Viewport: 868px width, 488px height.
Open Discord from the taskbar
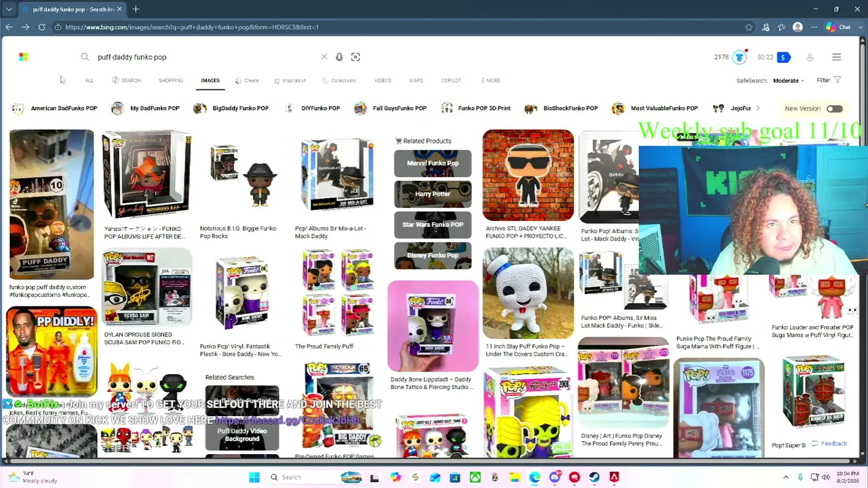[555, 477]
